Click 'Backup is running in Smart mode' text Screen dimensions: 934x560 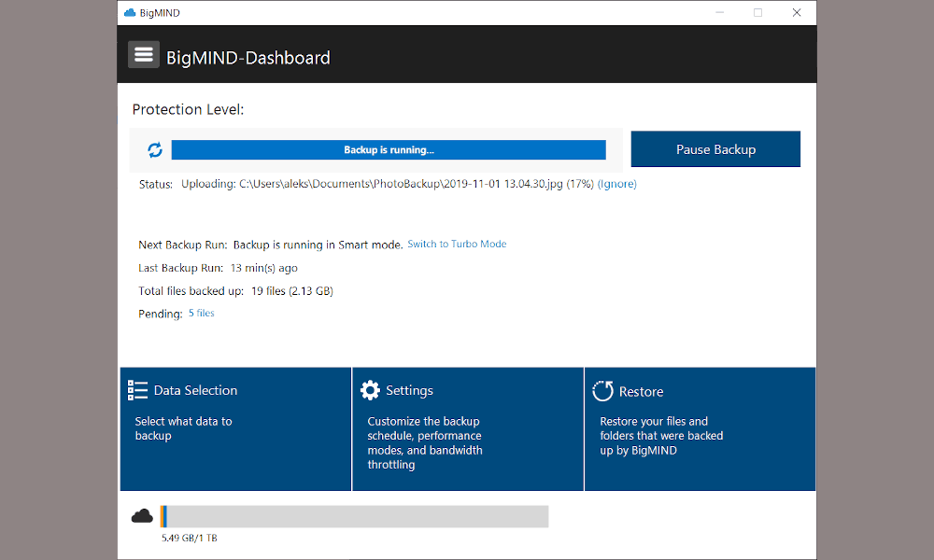[x=318, y=245]
